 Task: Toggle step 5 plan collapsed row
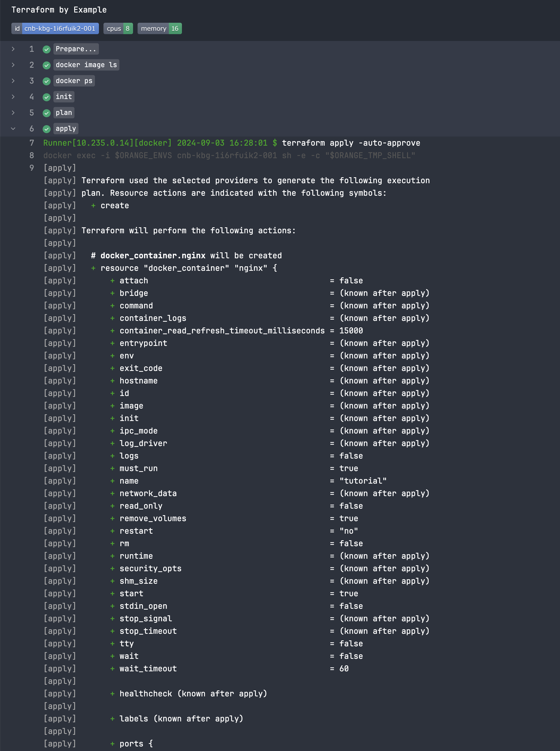click(x=13, y=112)
